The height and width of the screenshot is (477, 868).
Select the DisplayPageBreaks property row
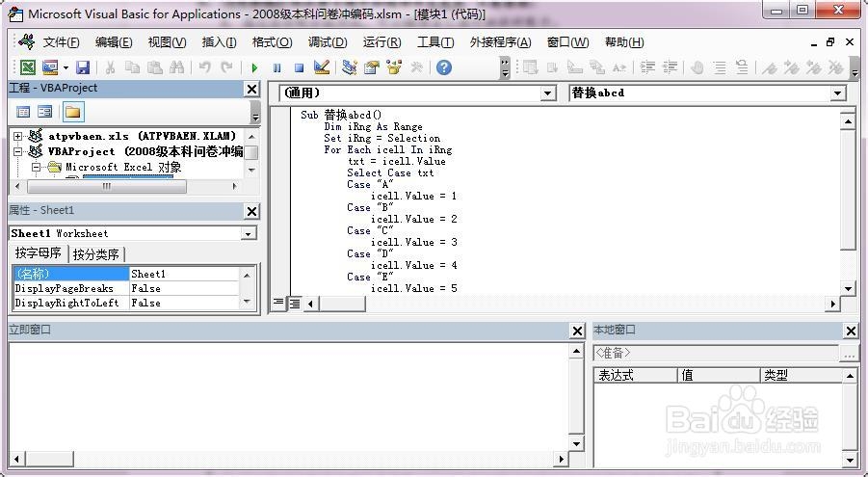pyautogui.click(x=125, y=288)
